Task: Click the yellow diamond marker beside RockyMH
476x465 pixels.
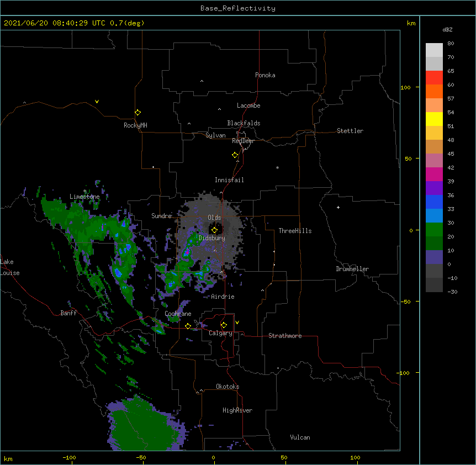Action: pyautogui.click(x=137, y=113)
